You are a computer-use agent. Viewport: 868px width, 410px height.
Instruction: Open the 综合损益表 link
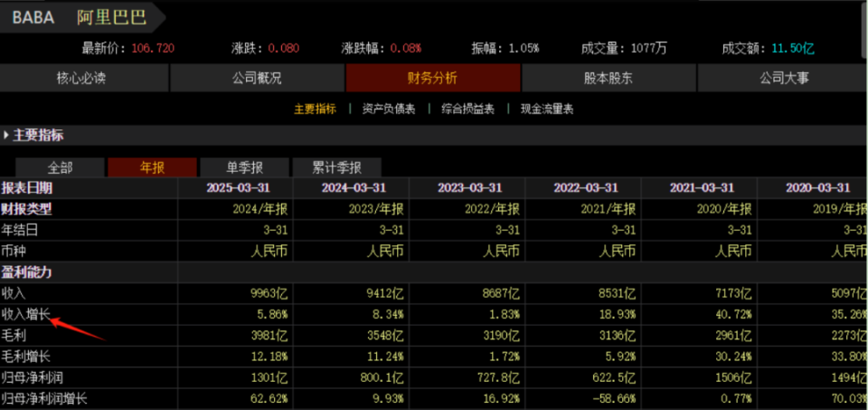click(x=467, y=110)
